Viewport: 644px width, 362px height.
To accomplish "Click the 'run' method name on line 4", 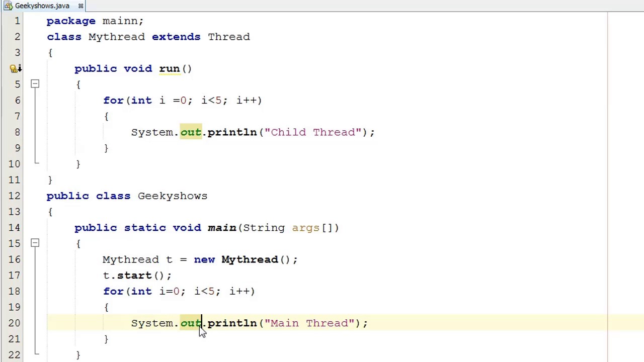I will click(169, 69).
